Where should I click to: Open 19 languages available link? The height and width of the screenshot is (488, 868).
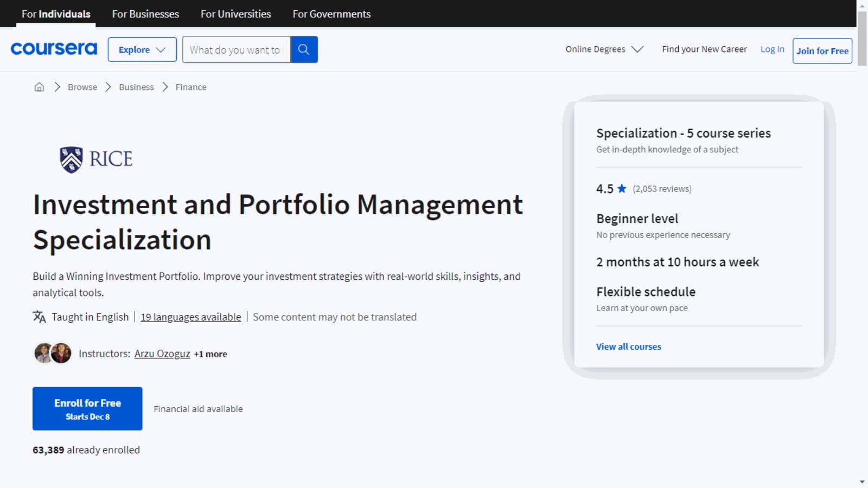pos(191,317)
